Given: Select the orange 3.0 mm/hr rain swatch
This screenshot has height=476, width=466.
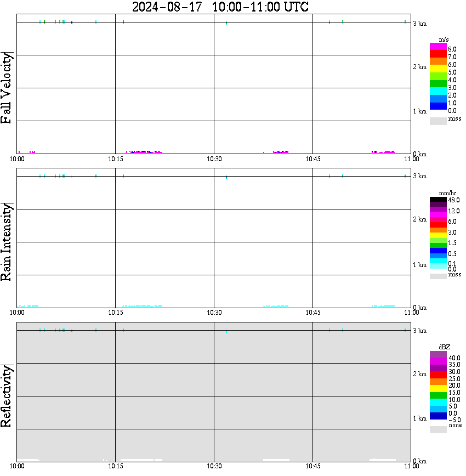Looking at the screenshot, I should (x=438, y=230).
